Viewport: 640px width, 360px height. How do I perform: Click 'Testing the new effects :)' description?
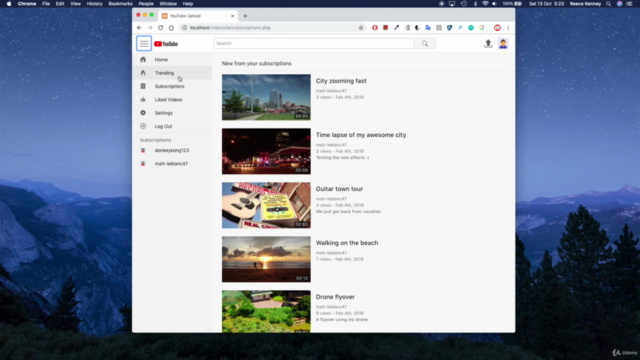click(342, 158)
